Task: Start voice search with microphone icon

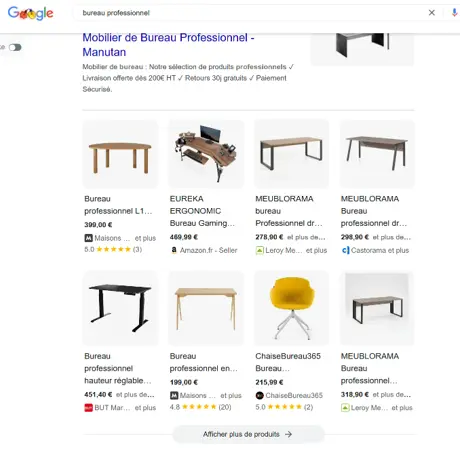Action: (x=454, y=13)
